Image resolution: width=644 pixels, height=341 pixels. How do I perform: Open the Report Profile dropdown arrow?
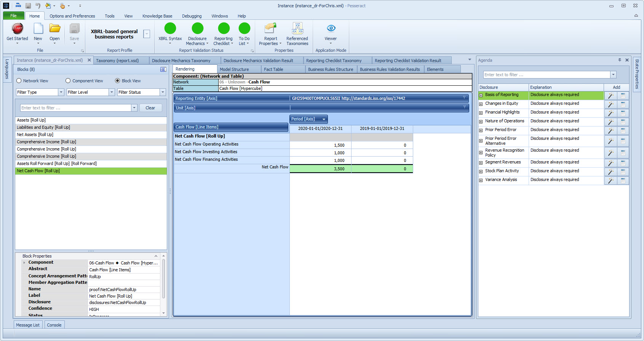(147, 34)
